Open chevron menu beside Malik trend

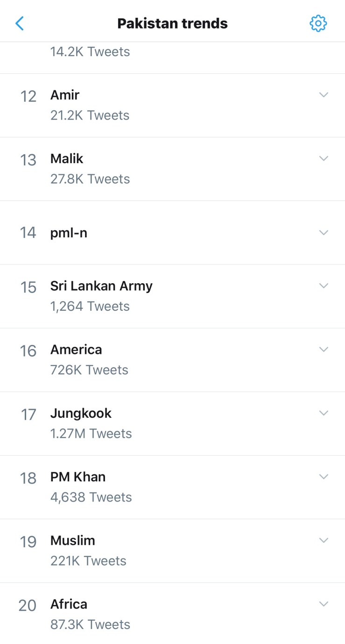(324, 158)
